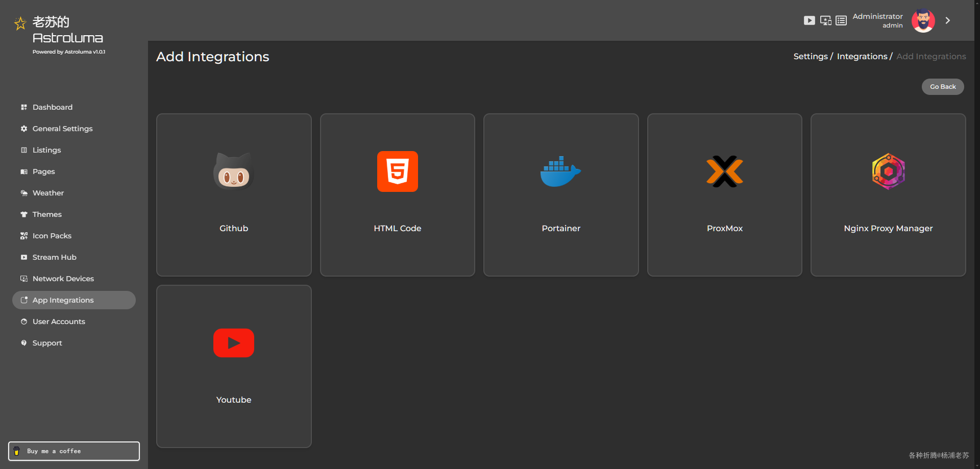Viewport: 980px width, 469px height.
Task: Click the Listings sidebar icon
Action: pyautogui.click(x=24, y=150)
